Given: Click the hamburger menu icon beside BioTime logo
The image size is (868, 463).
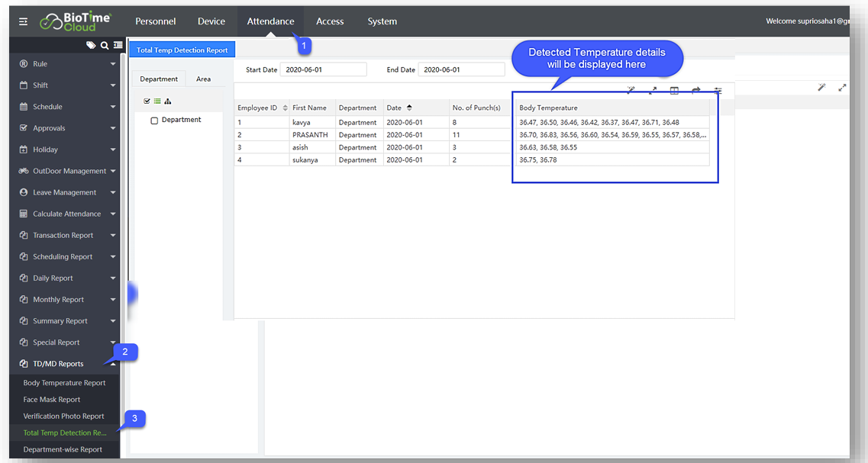Looking at the screenshot, I should click(x=23, y=22).
